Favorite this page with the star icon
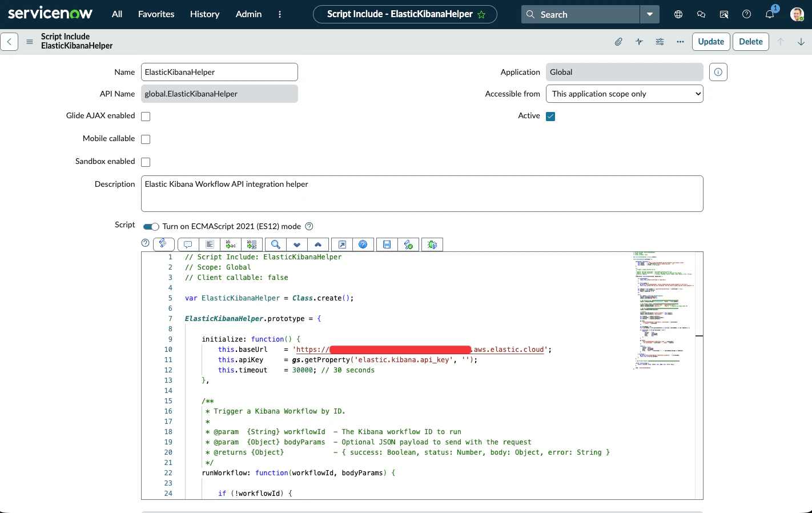Image resolution: width=812 pixels, height=513 pixels. (481, 14)
